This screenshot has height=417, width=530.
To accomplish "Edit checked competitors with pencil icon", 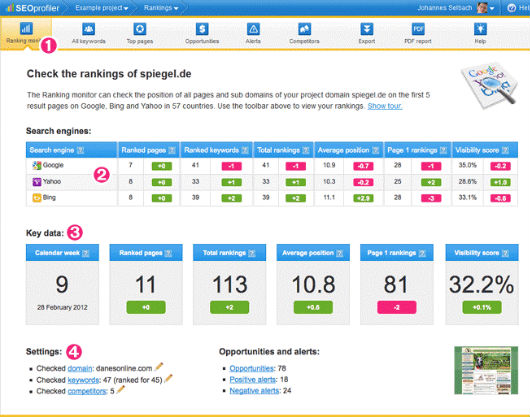I will 121,390.
